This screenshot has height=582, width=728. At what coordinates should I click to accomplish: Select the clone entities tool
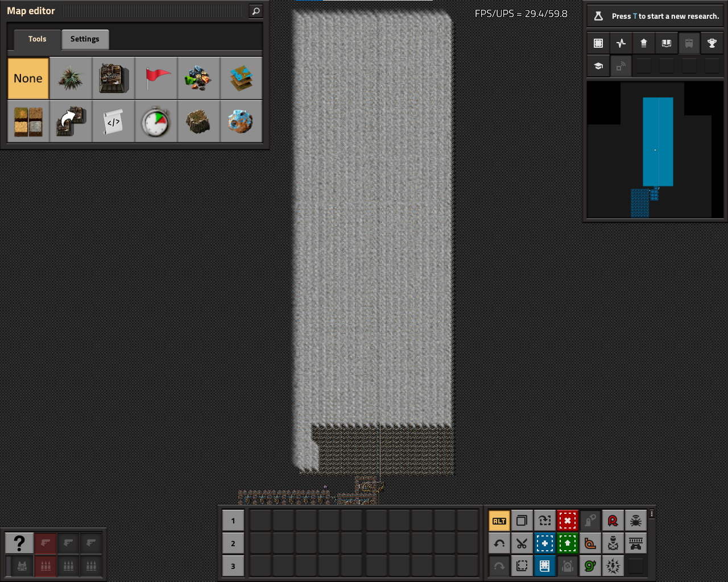71,122
